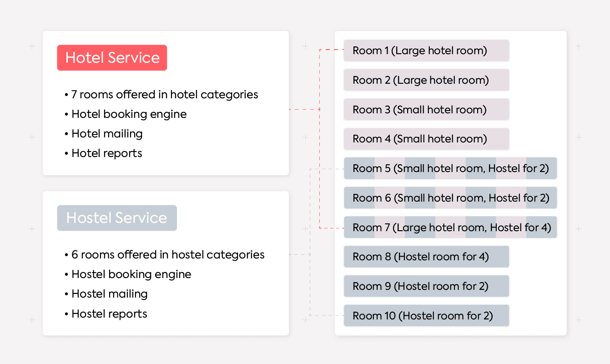Image resolution: width=610 pixels, height=364 pixels.
Task: Select Room 7 (Large hotel room, Hostel for 4)
Action: (x=450, y=227)
